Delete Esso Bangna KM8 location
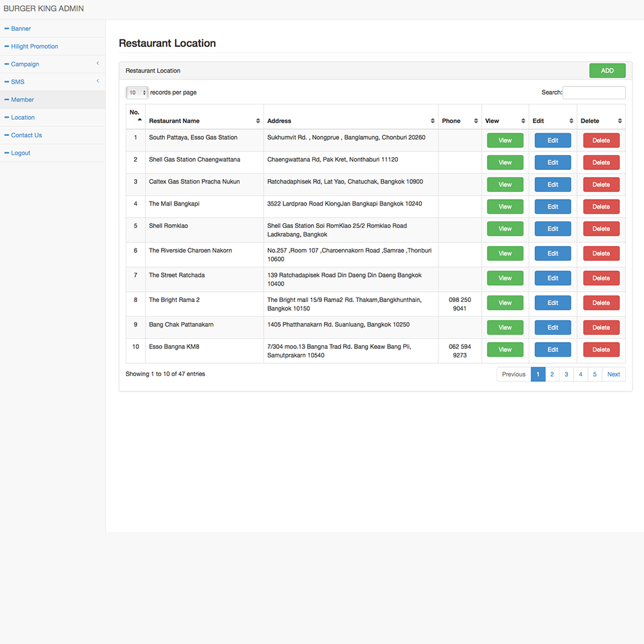 tap(601, 350)
